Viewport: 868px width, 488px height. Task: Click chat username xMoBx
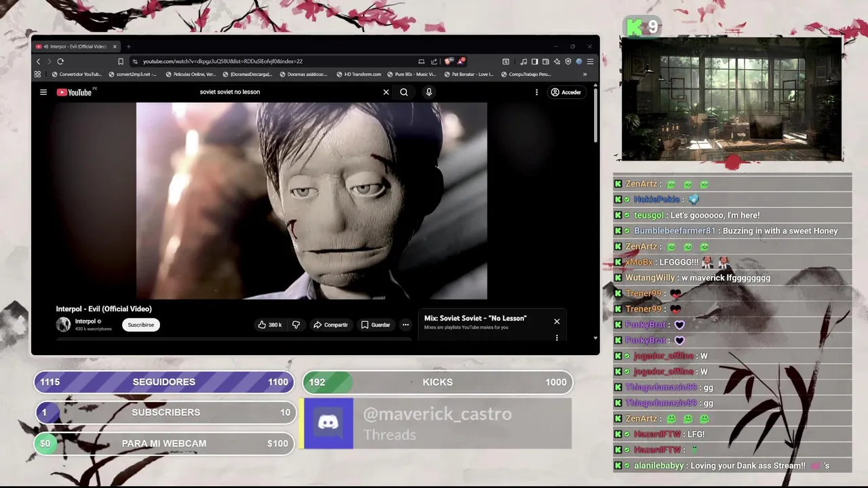tap(639, 262)
